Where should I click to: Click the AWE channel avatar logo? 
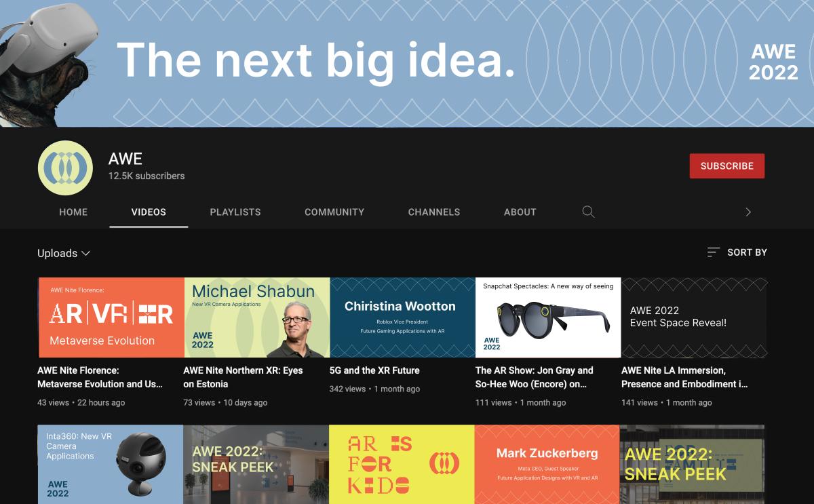pyautogui.click(x=65, y=168)
